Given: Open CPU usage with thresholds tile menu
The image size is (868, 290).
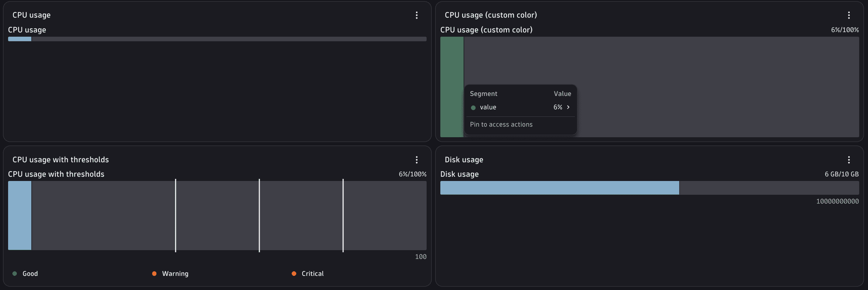Looking at the screenshot, I should click(x=417, y=160).
